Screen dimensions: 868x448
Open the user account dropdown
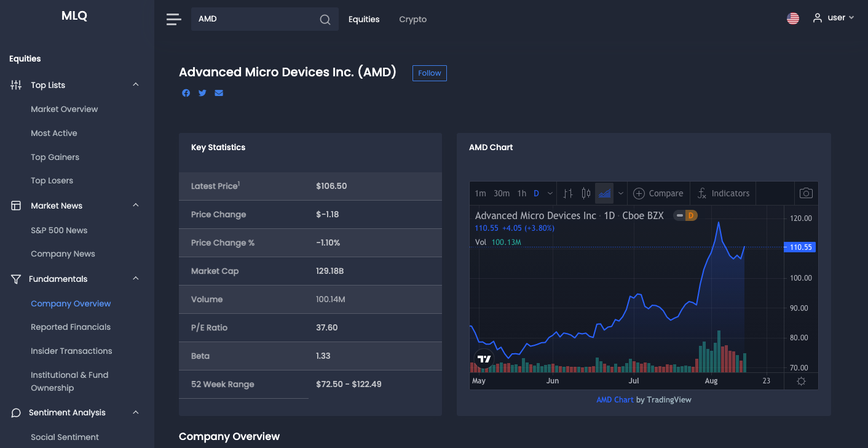tap(834, 18)
